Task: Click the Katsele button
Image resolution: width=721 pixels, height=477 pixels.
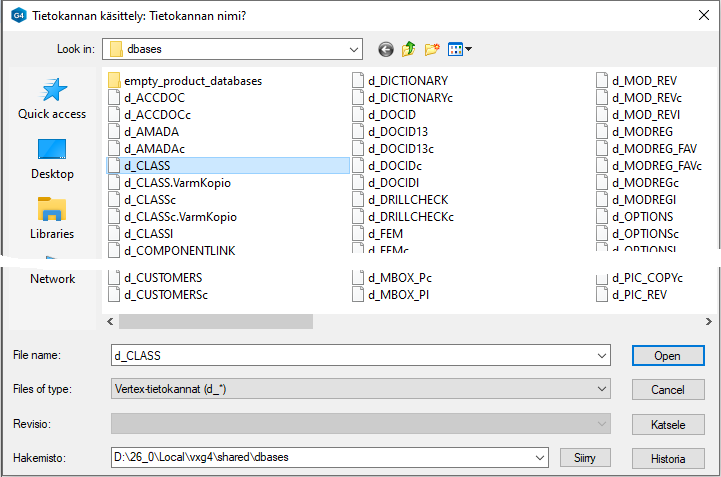Action: [x=667, y=425]
